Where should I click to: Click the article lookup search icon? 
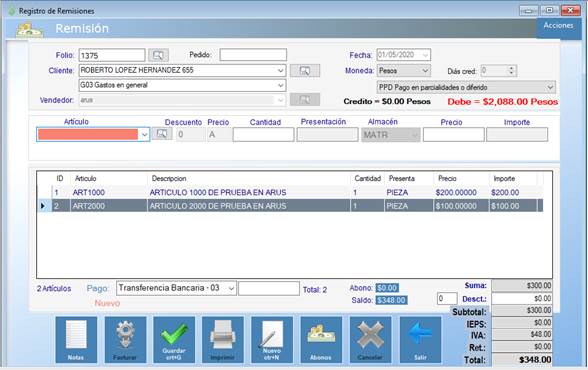coord(162,134)
